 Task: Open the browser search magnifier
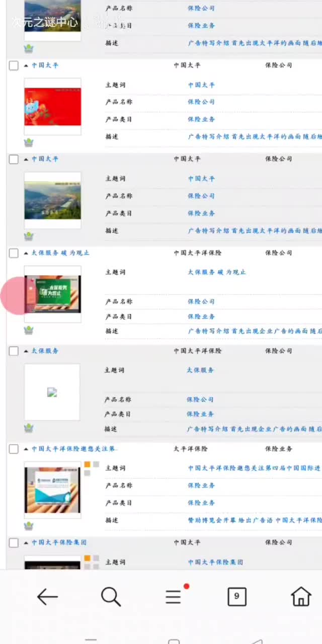[x=111, y=597]
